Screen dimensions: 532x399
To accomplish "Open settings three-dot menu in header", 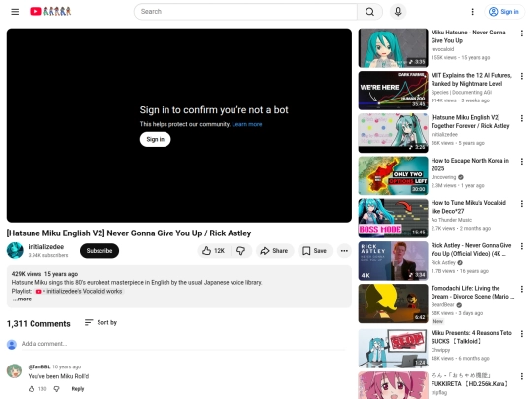I will click(x=472, y=12).
